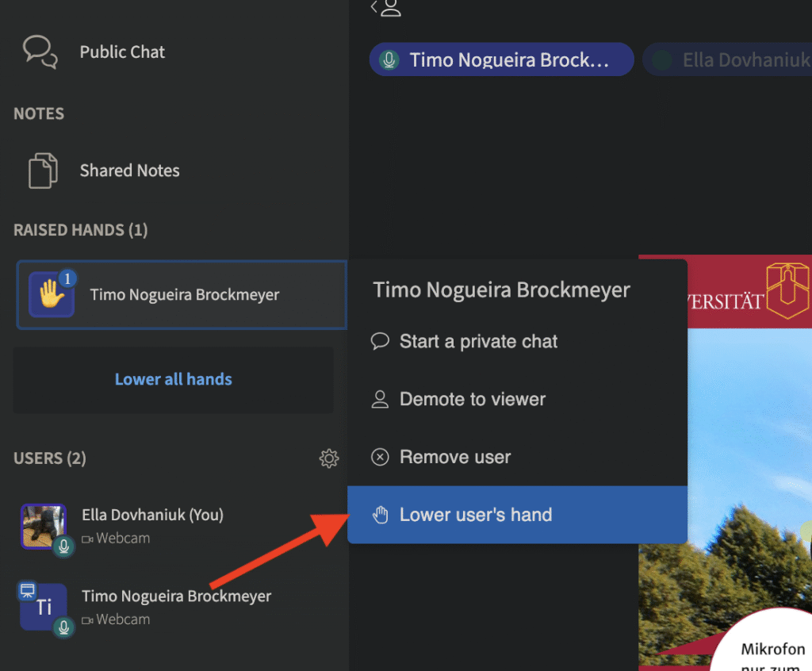Select "Start a private chat" menu option
Screen dimensions: 812x671
coord(478,342)
